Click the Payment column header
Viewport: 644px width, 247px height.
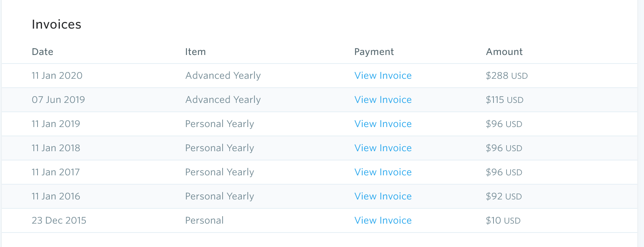point(374,52)
